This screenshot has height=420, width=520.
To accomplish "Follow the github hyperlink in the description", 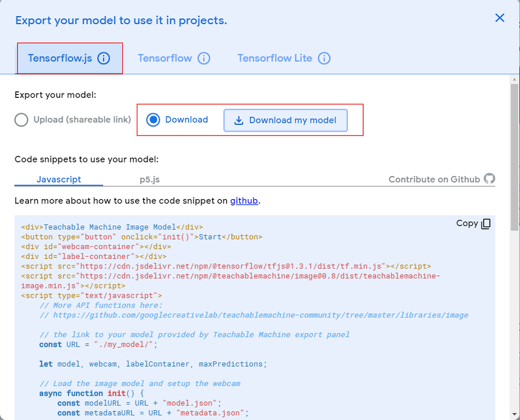I will pos(244,201).
